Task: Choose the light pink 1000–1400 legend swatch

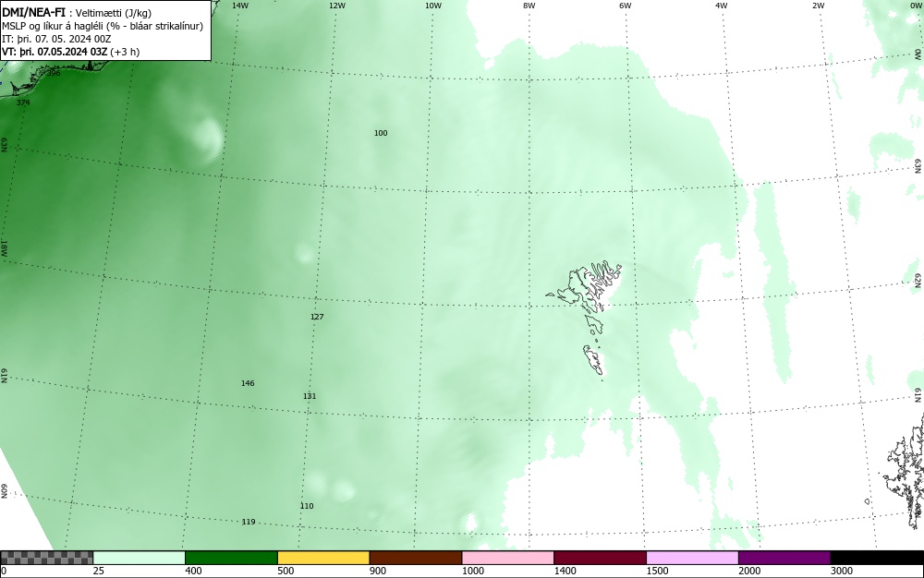Action: pos(508,558)
